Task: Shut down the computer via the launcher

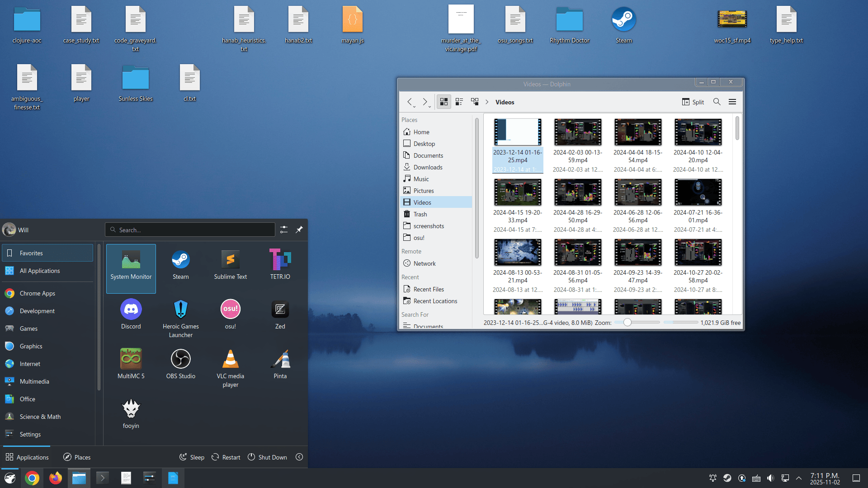Action: [267, 457]
